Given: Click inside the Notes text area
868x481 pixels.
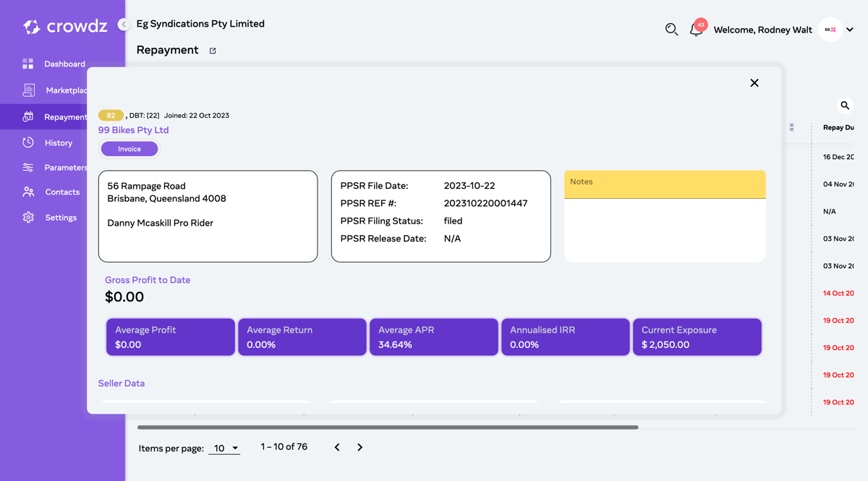Looking at the screenshot, I should point(665,230).
